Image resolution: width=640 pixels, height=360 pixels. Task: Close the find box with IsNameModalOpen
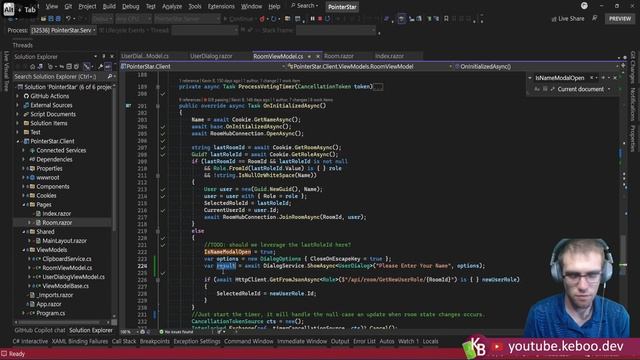coord(615,78)
